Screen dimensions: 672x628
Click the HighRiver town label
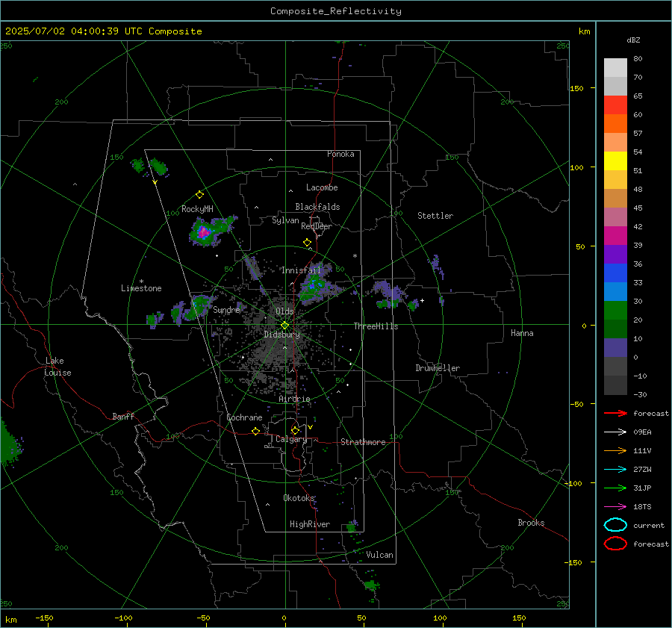point(310,524)
